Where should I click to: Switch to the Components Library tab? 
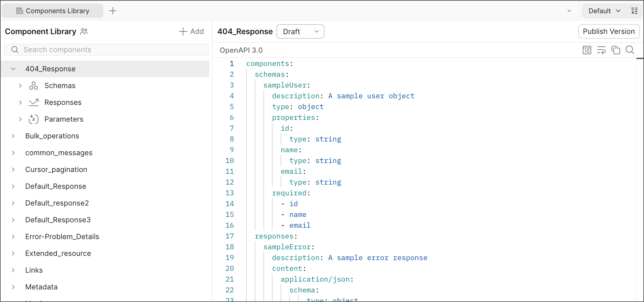[x=53, y=11]
